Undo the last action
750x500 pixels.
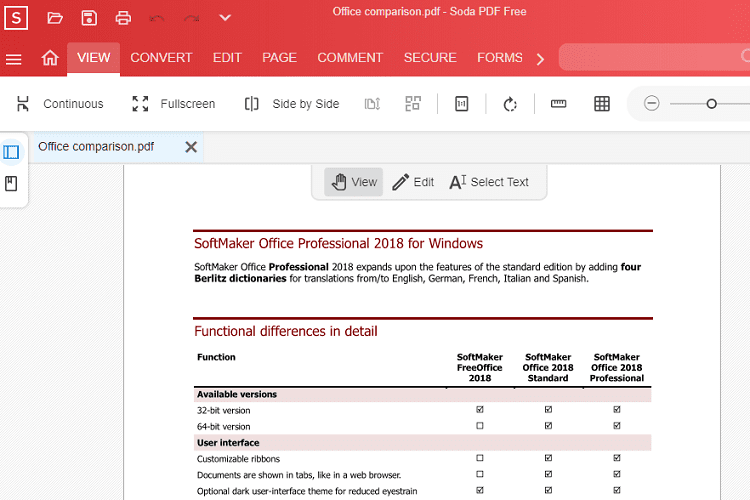pyautogui.click(x=157, y=18)
